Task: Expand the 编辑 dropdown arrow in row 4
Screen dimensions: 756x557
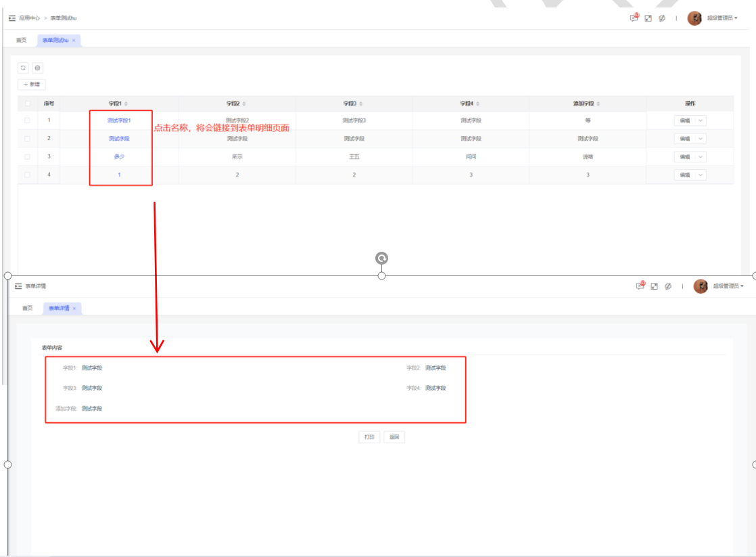Action: [701, 175]
